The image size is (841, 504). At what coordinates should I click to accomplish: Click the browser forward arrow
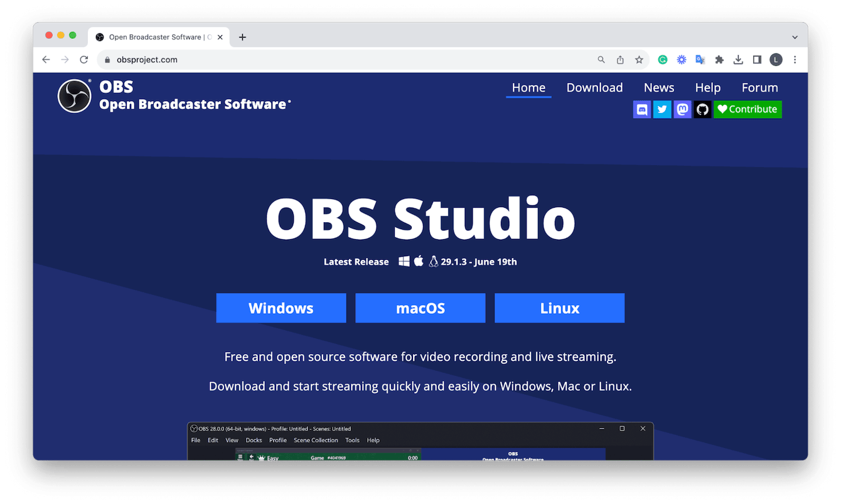point(65,60)
